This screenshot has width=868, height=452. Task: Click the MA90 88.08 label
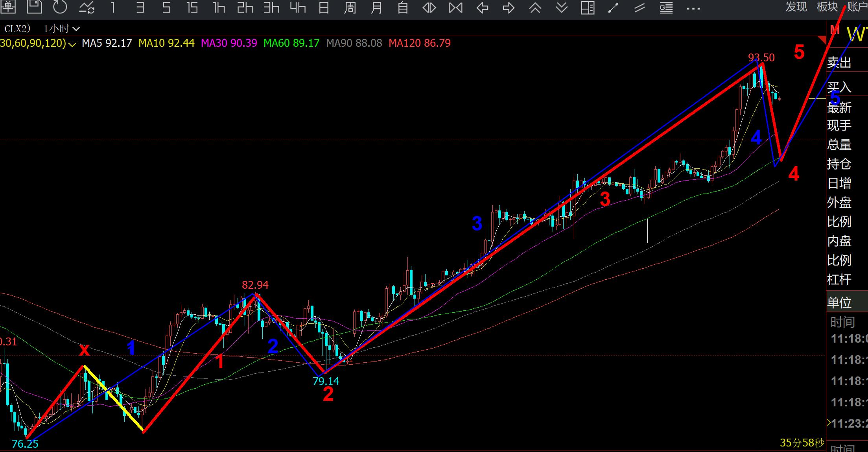coord(354,43)
